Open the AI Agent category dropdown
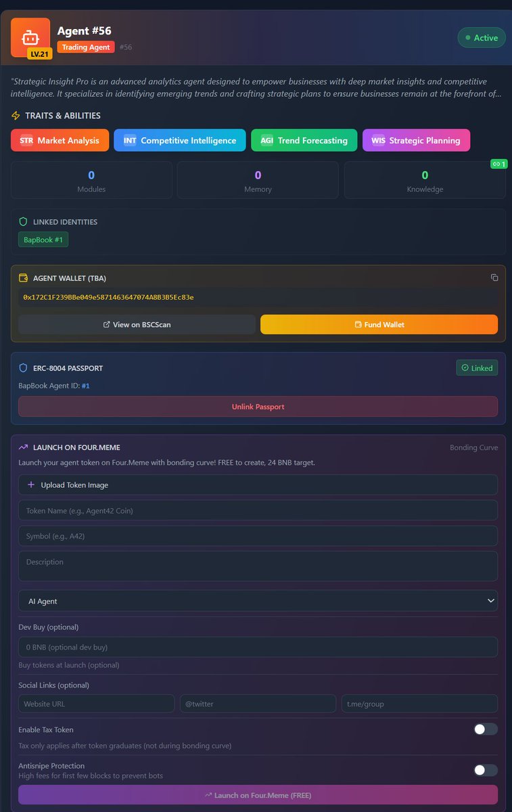This screenshot has width=512, height=812. click(258, 601)
